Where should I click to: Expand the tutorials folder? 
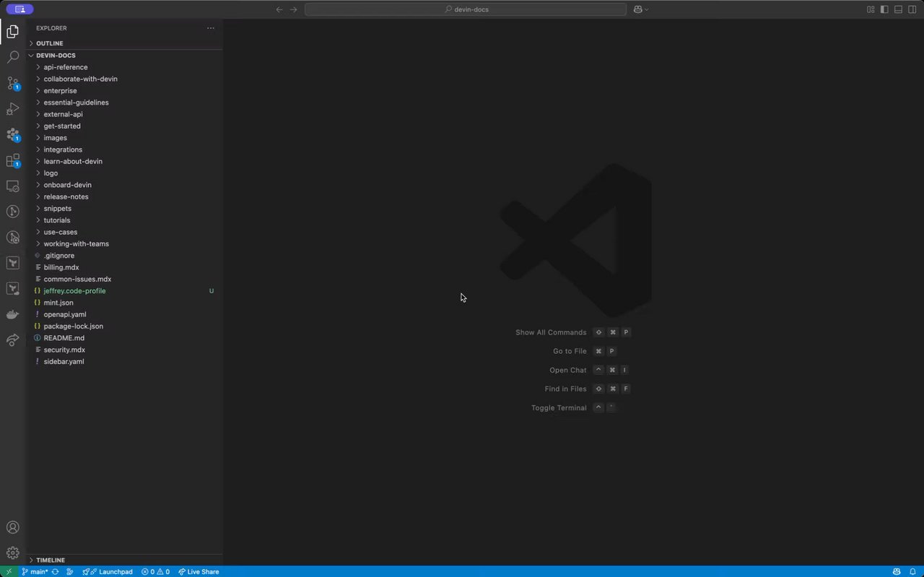pyautogui.click(x=125, y=220)
